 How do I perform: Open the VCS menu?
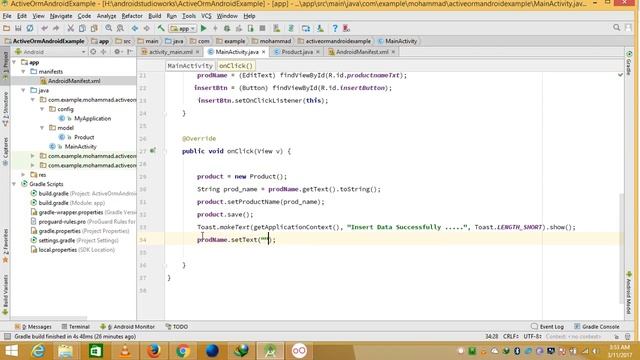[206, 16]
